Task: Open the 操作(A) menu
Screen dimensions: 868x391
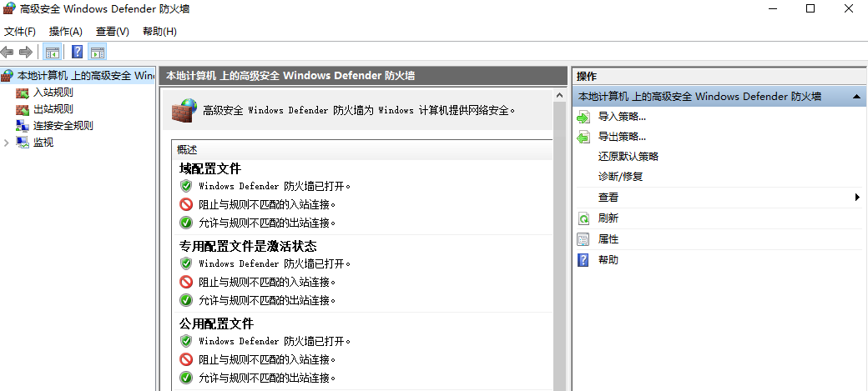Action: pyautogui.click(x=66, y=32)
